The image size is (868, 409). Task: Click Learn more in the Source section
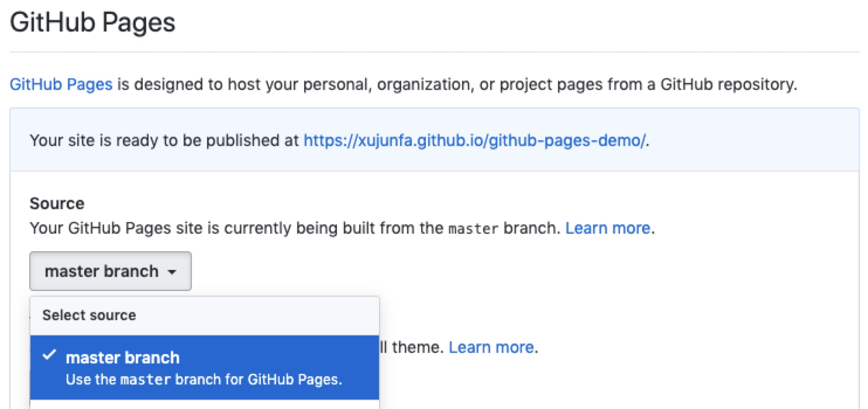coord(607,228)
